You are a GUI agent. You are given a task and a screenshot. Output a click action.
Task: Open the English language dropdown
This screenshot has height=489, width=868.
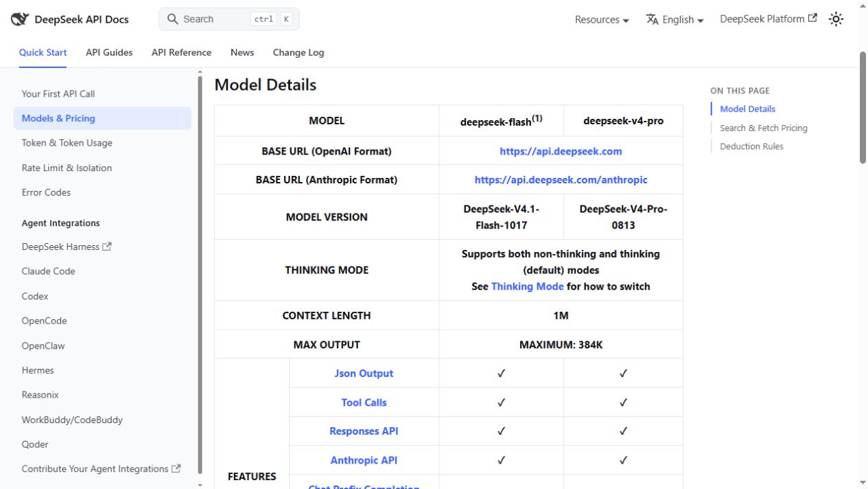click(675, 19)
